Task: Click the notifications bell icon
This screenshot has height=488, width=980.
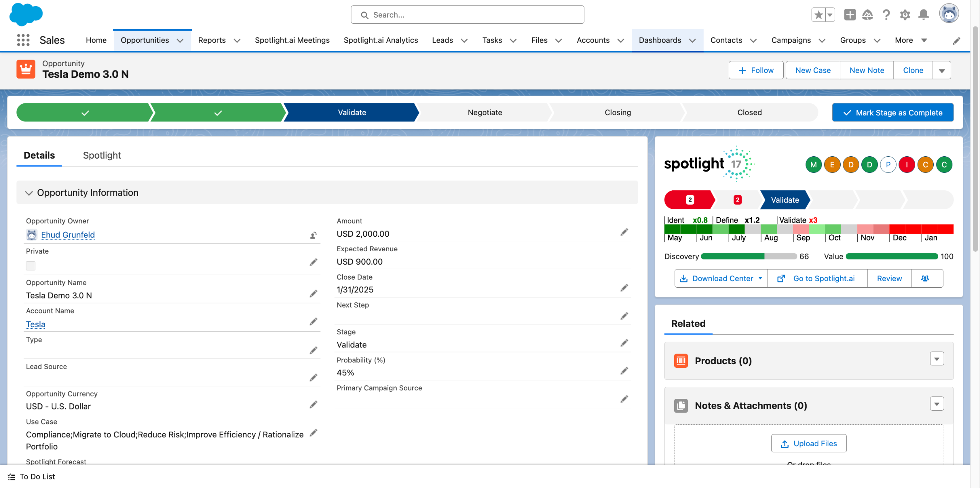Action: tap(923, 15)
